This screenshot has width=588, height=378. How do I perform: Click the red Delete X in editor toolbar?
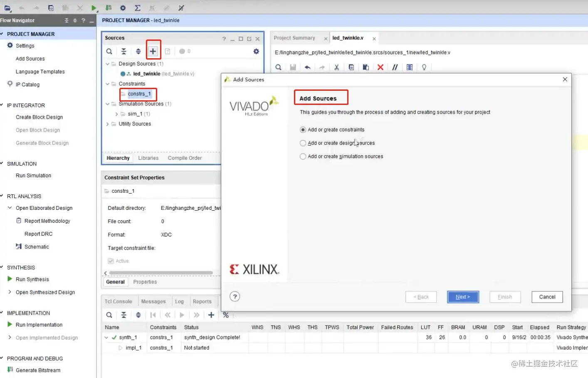coord(380,67)
